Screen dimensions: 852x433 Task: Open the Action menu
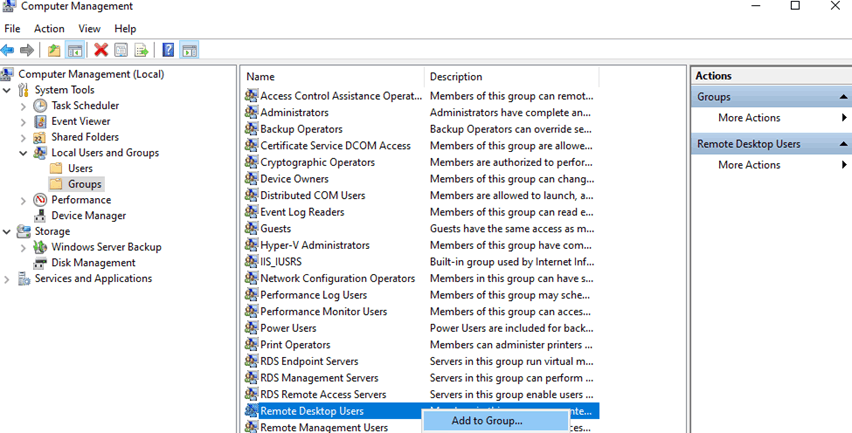tap(49, 29)
